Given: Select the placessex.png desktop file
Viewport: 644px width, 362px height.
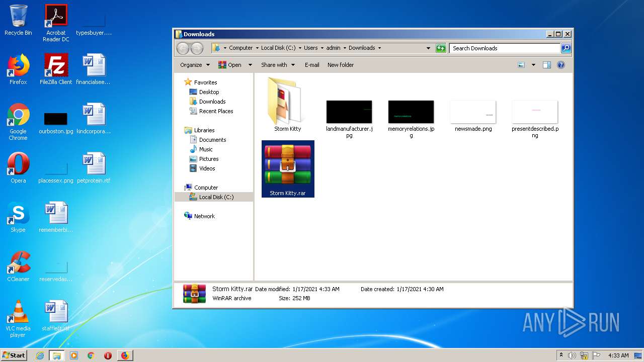Looking at the screenshot, I should 56,171.
